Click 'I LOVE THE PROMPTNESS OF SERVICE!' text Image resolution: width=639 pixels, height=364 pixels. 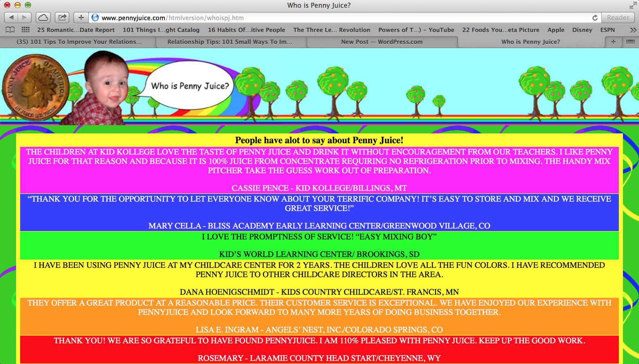pos(319,237)
